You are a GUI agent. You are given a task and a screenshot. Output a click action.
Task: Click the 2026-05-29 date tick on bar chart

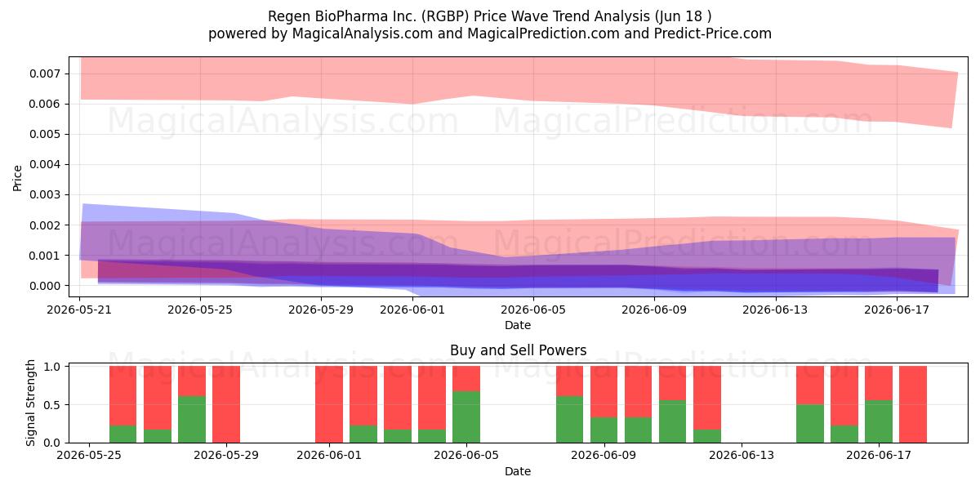(226, 456)
